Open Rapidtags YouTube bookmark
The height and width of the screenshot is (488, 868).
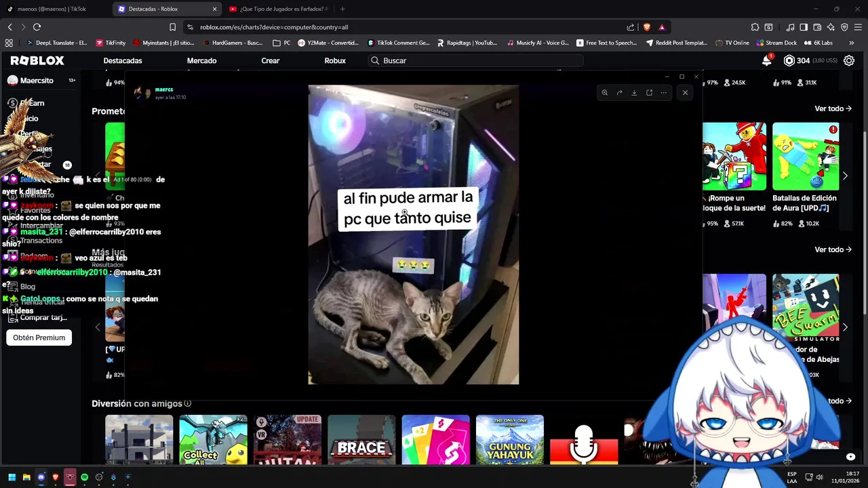pos(467,43)
